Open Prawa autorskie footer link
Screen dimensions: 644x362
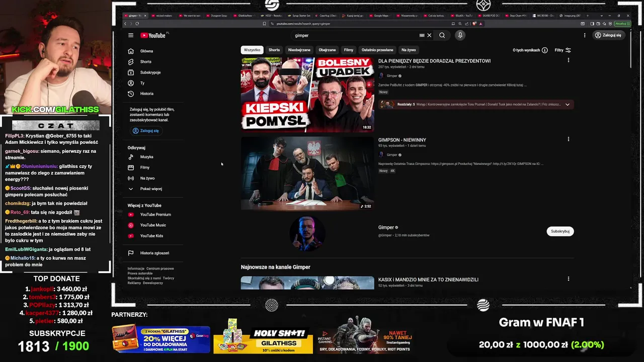pos(140,274)
